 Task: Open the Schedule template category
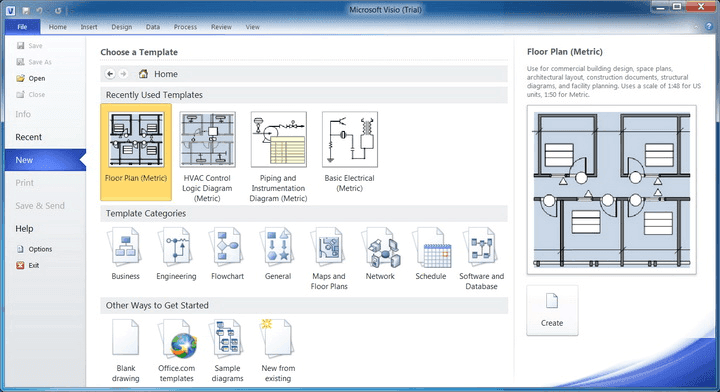(x=431, y=254)
